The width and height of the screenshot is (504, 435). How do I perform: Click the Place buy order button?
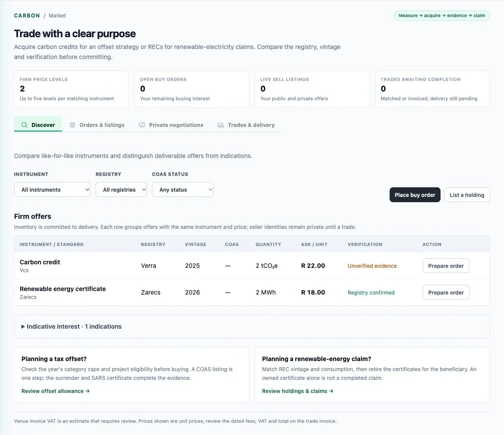click(x=415, y=195)
